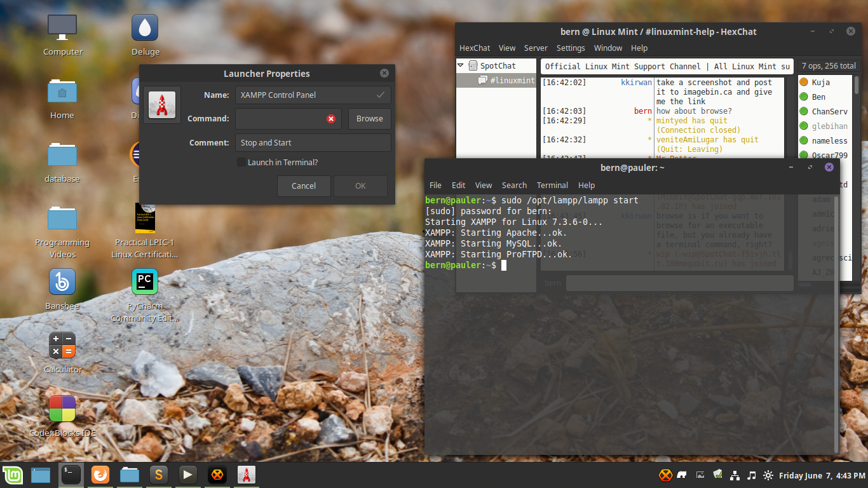Open the database folder on the desktop

(x=62, y=163)
